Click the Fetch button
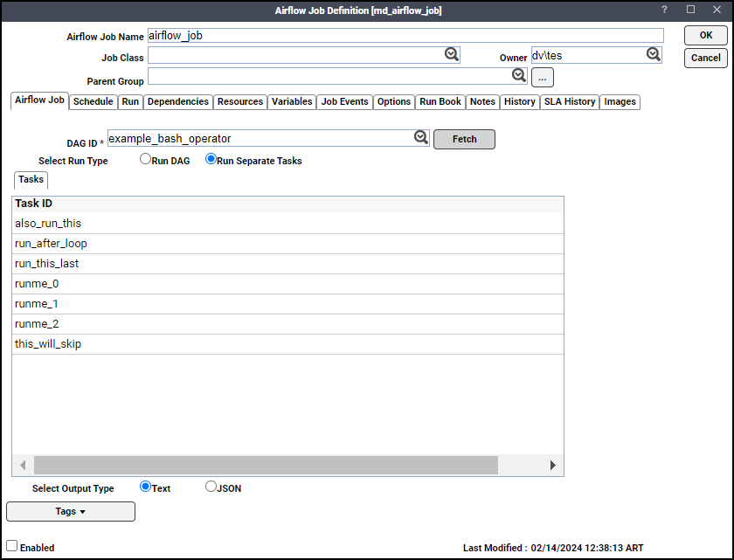 (464, 140)
